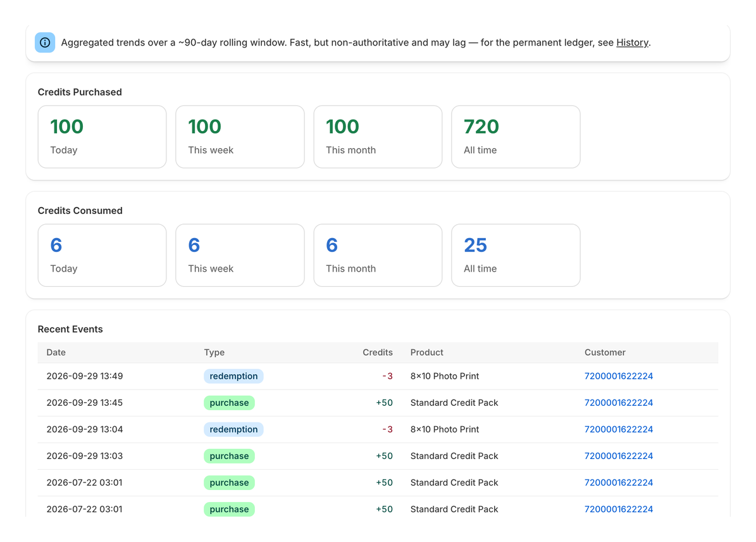
Task: Select the Credits Consumed This week card
Action: 240,255
